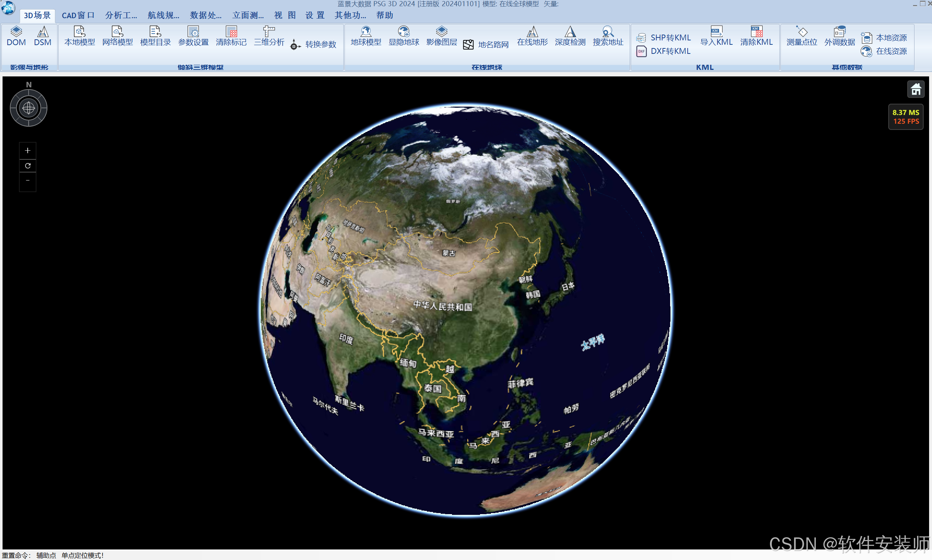
Task: Open 网络模型 network model tool
Action: coord(117,36)
